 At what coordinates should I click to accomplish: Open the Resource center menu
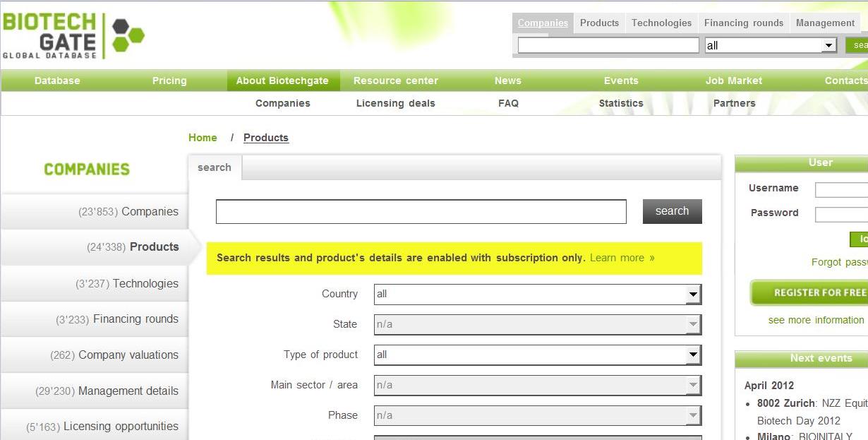tap(396, 81)
